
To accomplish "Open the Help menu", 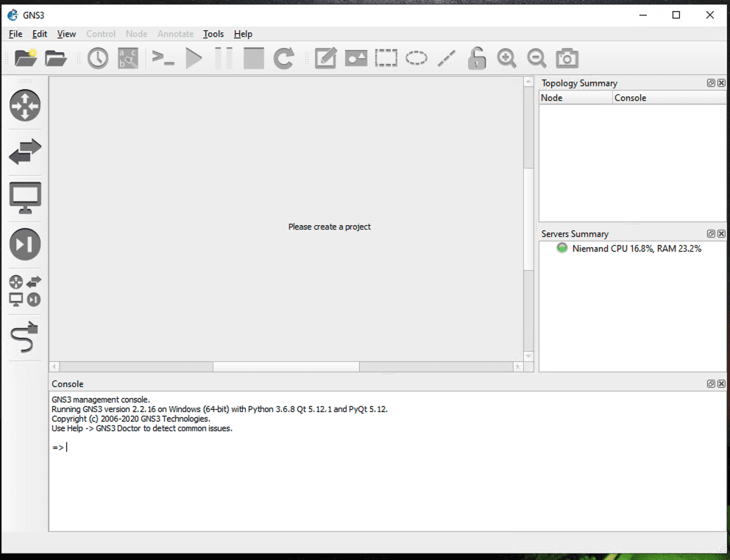I will click(x=243, y=34).
